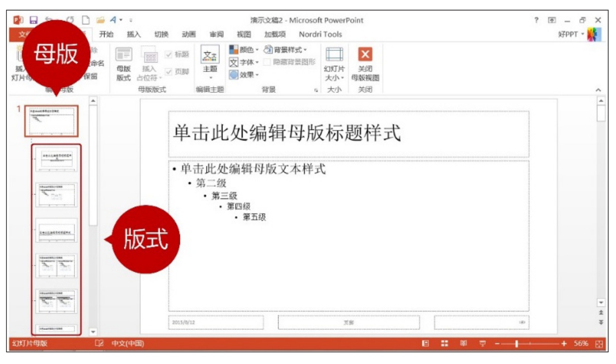The width and height of the screenshot is (616, 364).
Task: Click the previous slide double-arrow button
Action: tap(601, 313)
